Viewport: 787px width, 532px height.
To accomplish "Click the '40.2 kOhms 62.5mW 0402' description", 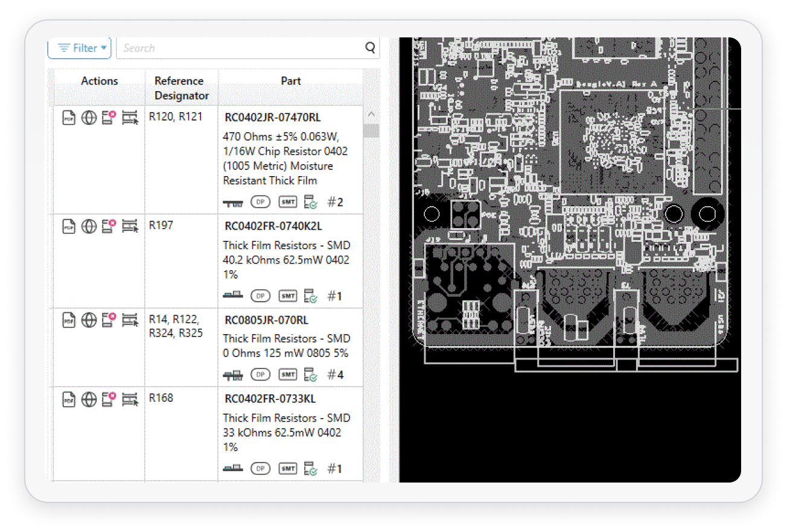I will 286,260.
